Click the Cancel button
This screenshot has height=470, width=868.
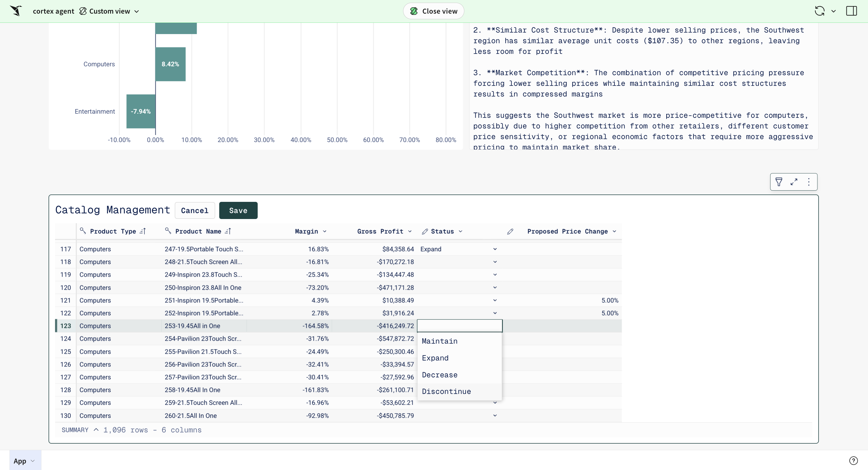click(194, 210)
